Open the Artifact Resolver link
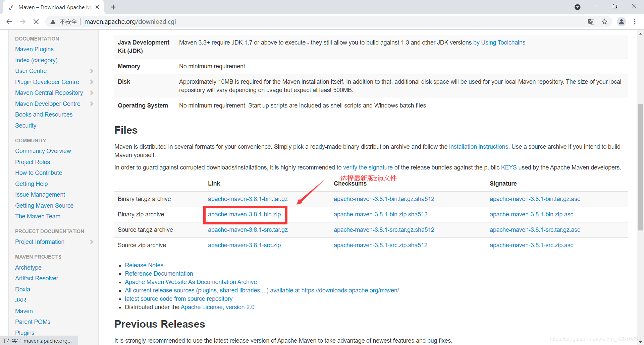 37,278
